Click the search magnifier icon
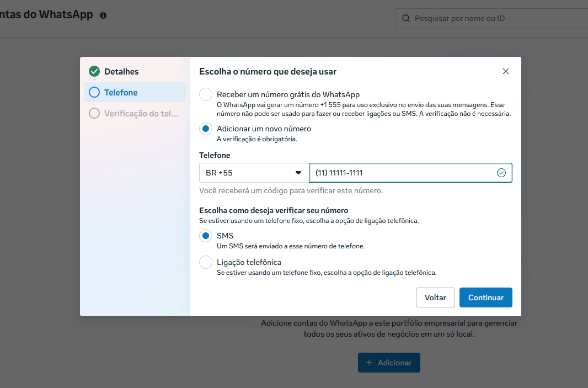The image size is (588, 388). [x=406, y=18]
